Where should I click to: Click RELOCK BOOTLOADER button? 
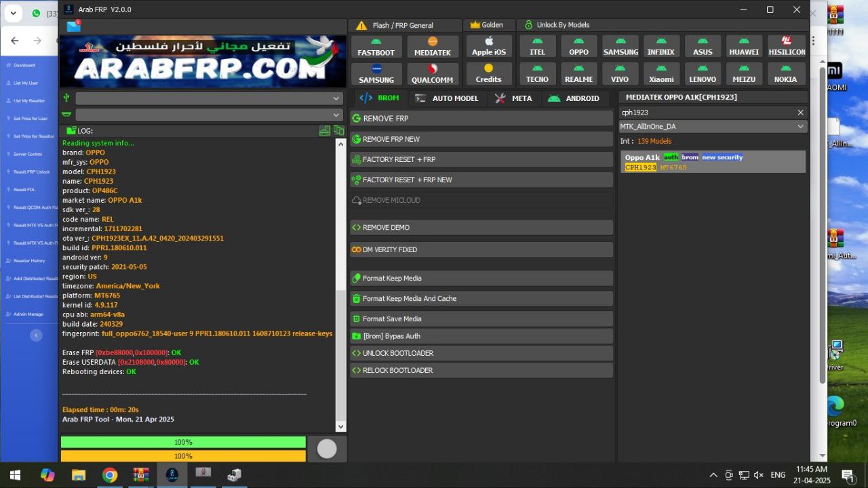[x=481, y=370]
